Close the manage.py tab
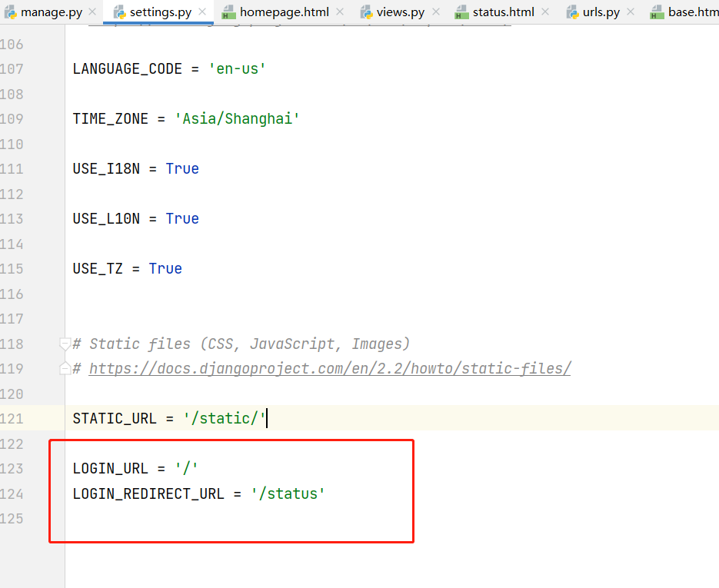719x588 pixels. tap(92, 12)
